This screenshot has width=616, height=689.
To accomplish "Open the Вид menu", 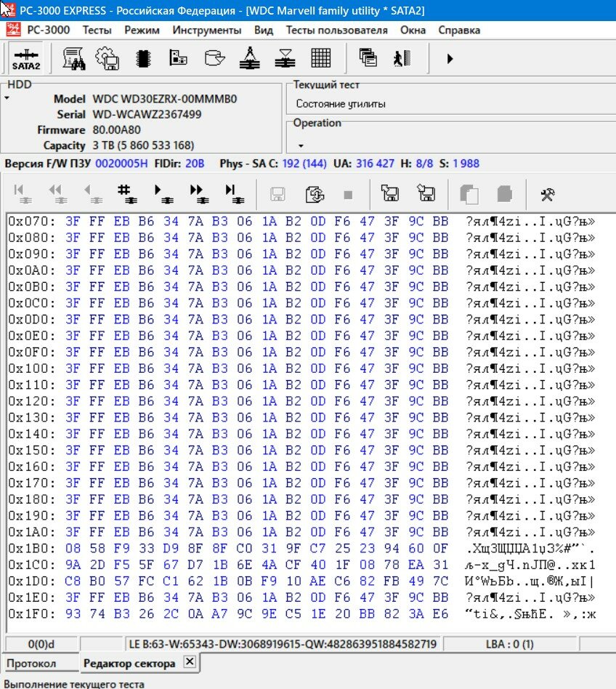I will click(264, 30).
